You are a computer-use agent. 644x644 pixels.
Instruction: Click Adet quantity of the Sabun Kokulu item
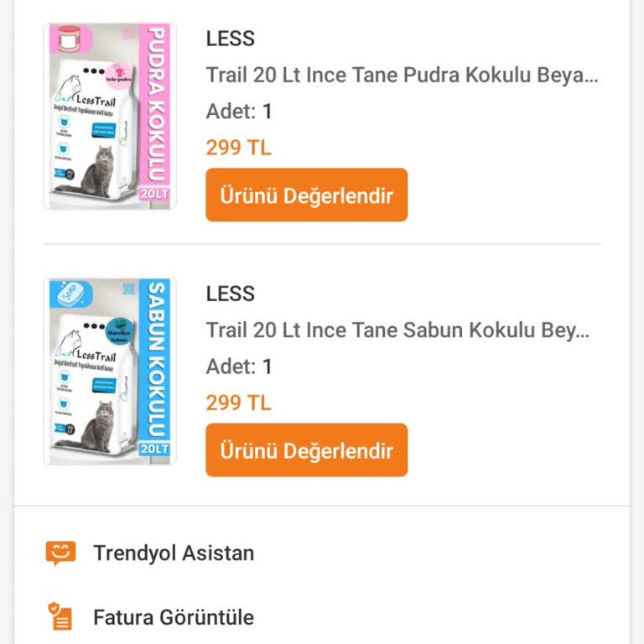pos(239,366)
